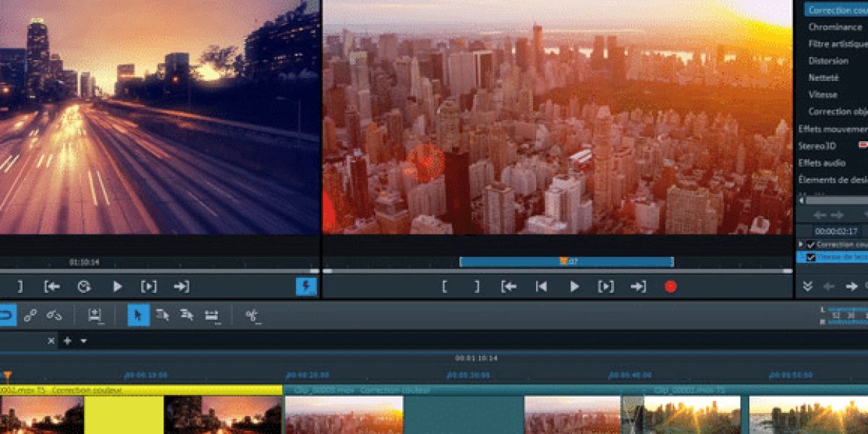Image resolution: width=868 pixels, height=434 pixels.
Task: Select the Correction couleur effect at list top
Action: tap(835, 10)
